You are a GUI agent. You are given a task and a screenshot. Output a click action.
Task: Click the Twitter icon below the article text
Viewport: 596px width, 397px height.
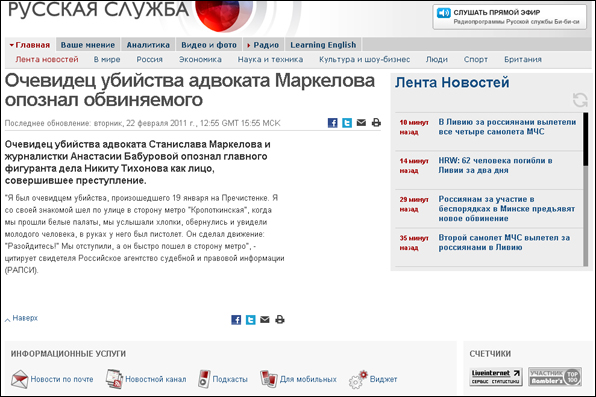[250, 320]
